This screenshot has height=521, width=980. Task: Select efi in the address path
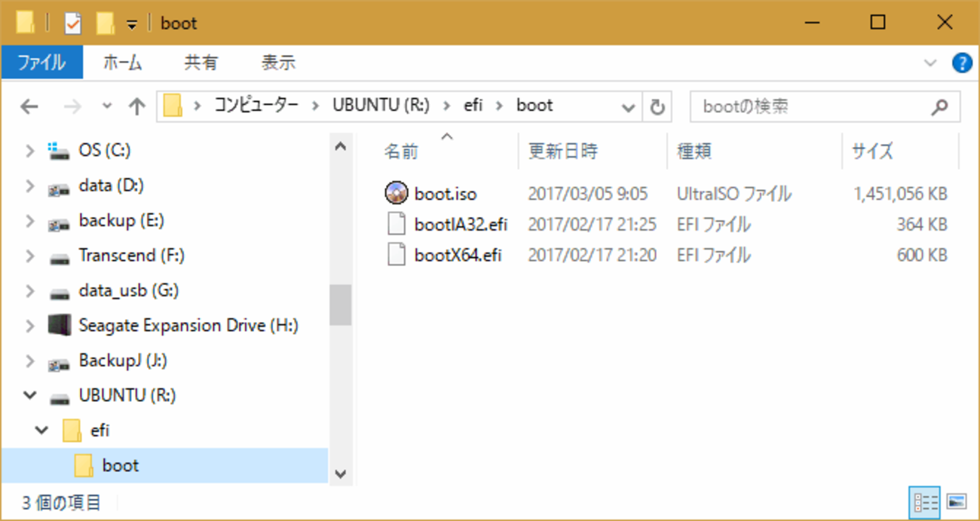(473, 106)
